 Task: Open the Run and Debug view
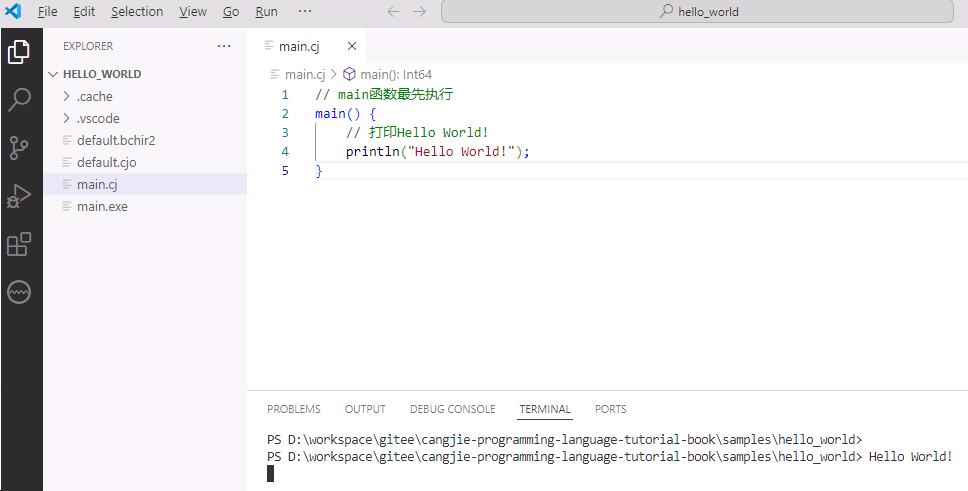pyautogui.click(x=19, y=196)
